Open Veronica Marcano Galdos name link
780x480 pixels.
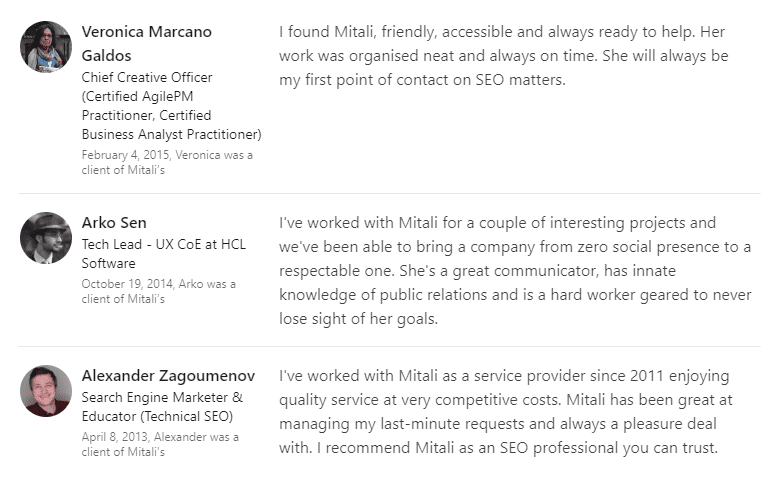point(147,43)
